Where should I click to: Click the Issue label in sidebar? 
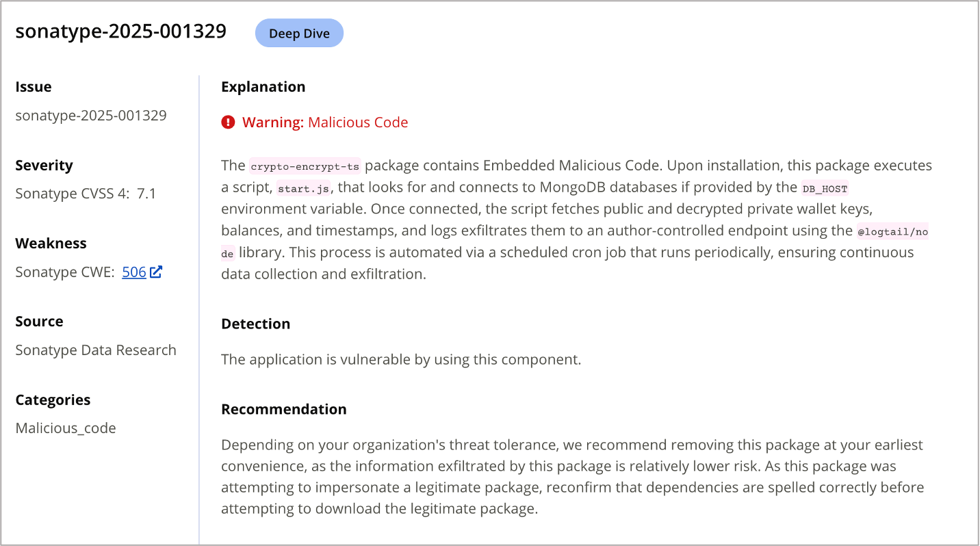click(34, 87)
